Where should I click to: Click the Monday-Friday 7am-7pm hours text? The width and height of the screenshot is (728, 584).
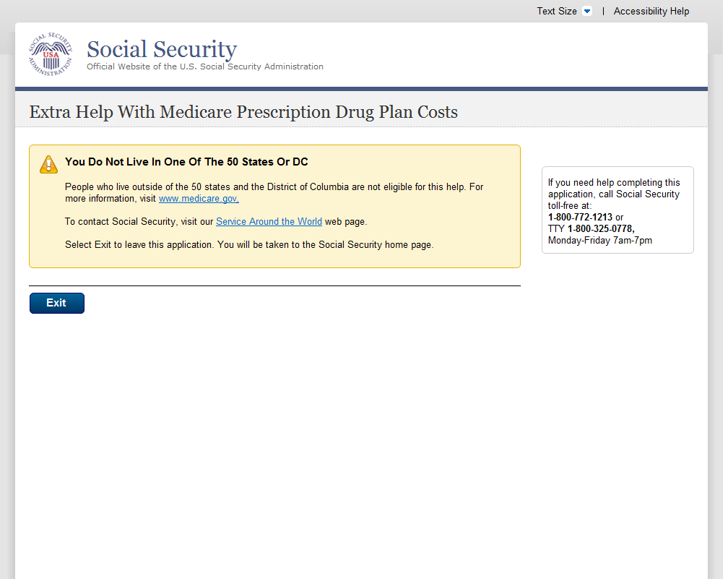pos(599,241)
